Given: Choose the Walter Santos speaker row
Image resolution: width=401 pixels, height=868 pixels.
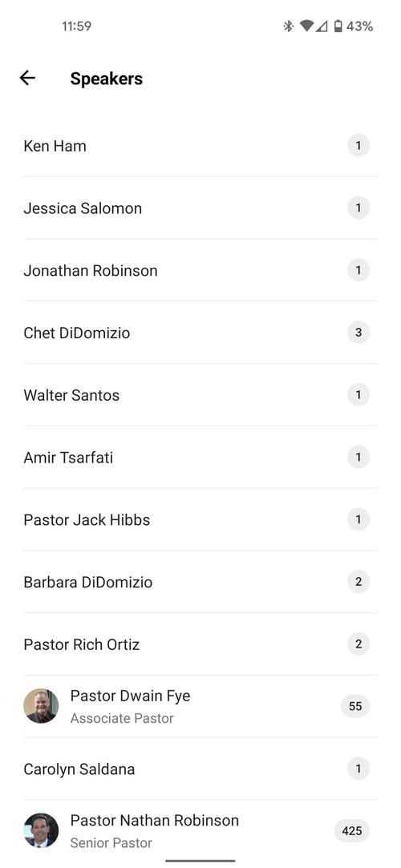Looking at the screenshot, I should click(x=200, y=395).
